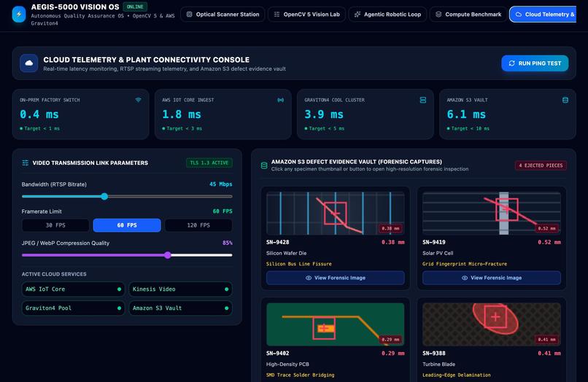Toggle the Graviton4 Pool service

[73, 308]
